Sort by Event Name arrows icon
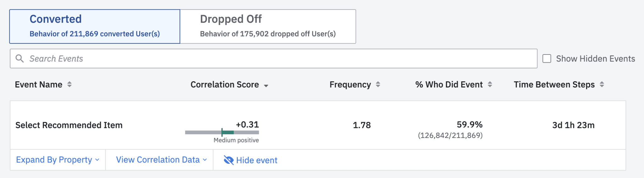This screenshot has height=178, width=644. point(69,84)
